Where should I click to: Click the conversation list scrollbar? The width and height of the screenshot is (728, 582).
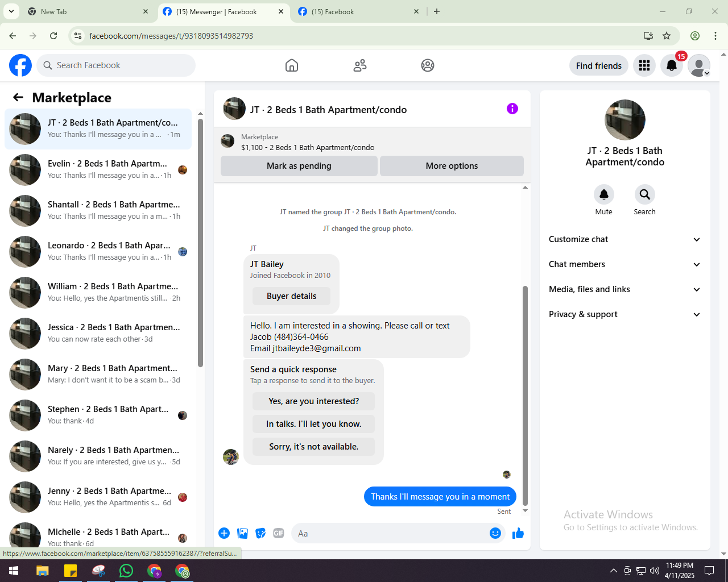pos(200,243)
